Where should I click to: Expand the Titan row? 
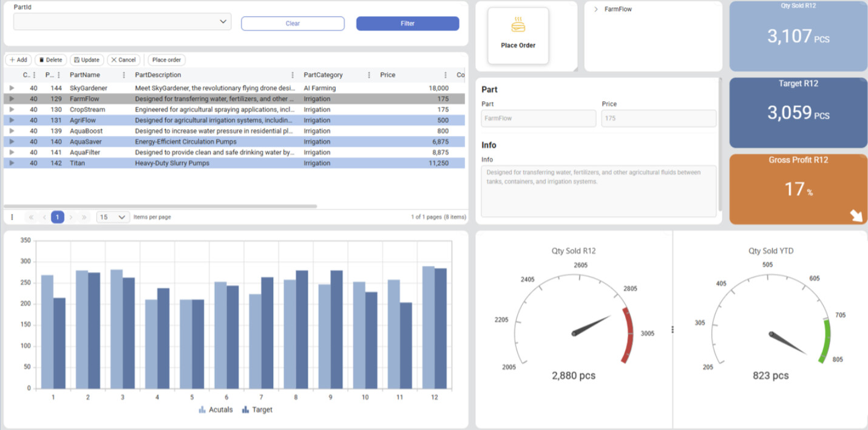12,163
